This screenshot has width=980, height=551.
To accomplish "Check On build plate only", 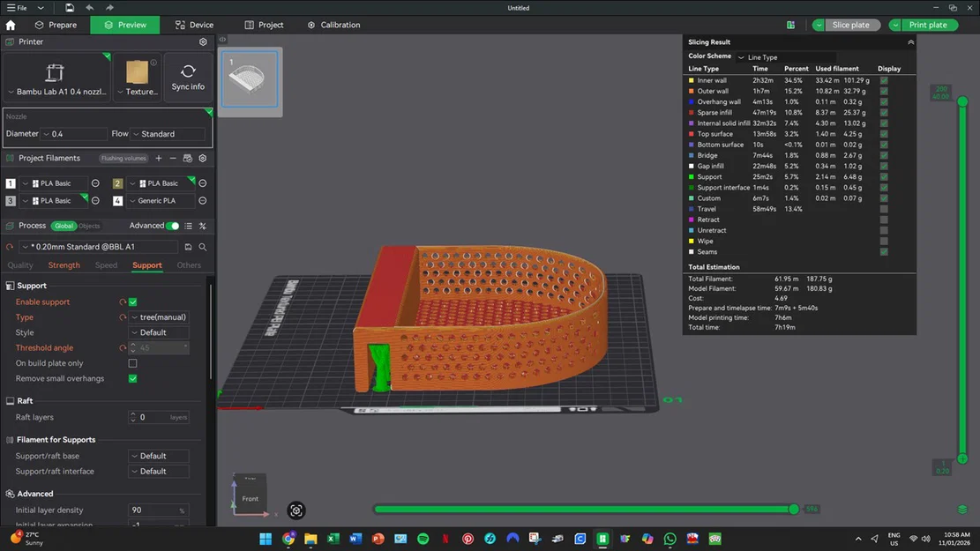I will 132,363.
